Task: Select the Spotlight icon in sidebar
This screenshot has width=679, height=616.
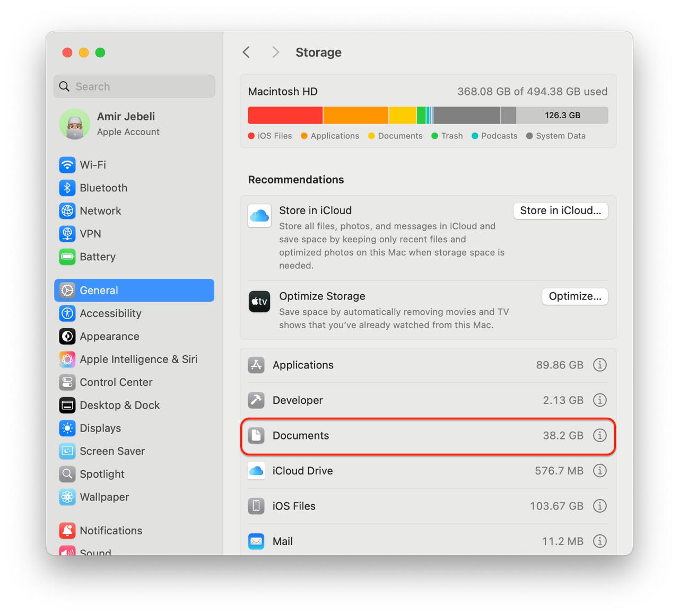Action: point(67,474)
